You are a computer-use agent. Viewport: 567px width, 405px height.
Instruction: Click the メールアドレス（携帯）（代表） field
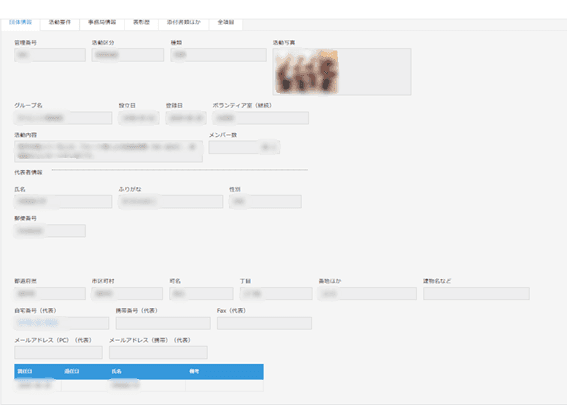pos(158,352)
